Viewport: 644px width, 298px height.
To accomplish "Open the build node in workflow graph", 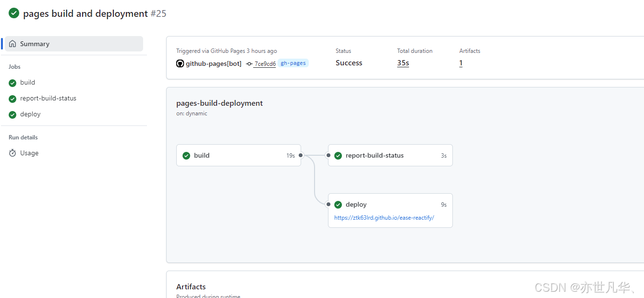I will pos(239,155).
